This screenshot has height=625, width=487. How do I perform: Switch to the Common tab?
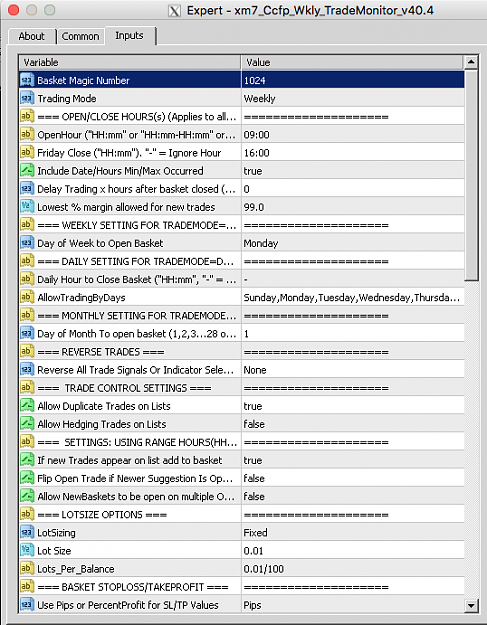(81, 36)
